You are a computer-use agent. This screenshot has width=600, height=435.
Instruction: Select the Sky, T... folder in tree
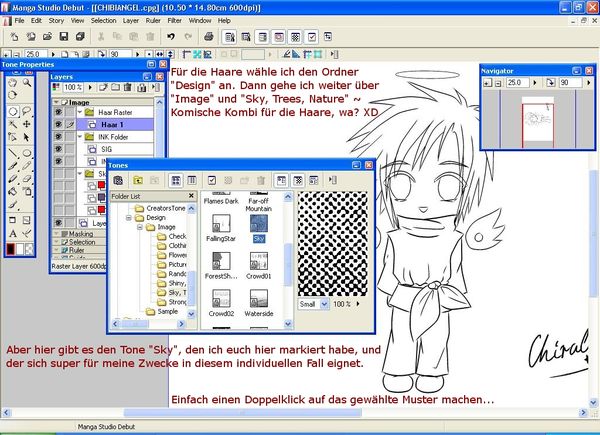173,293
